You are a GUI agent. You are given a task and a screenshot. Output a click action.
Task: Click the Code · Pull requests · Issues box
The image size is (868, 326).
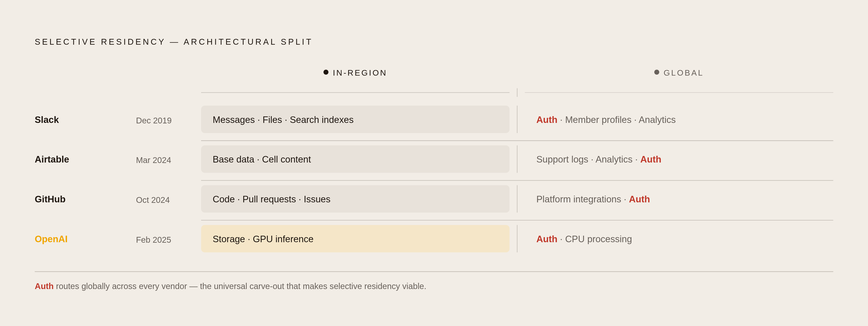(355, 199)
